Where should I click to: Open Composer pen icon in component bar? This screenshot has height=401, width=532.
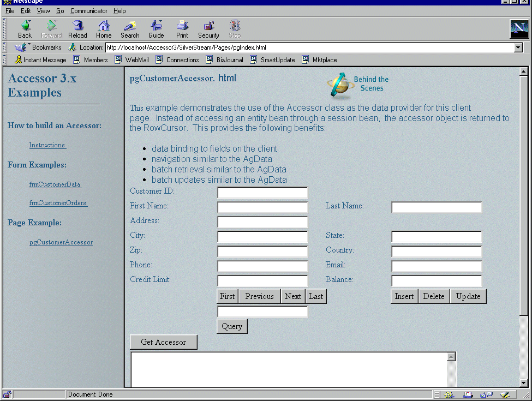click(505, 394)
